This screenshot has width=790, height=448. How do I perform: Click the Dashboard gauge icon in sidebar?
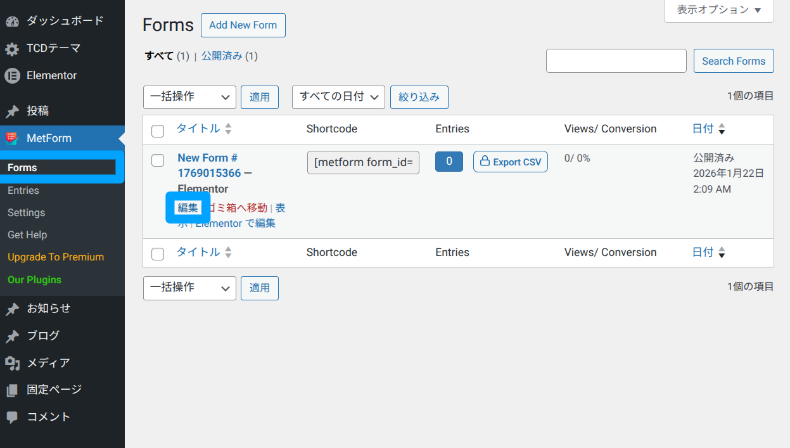coord(12,20)
